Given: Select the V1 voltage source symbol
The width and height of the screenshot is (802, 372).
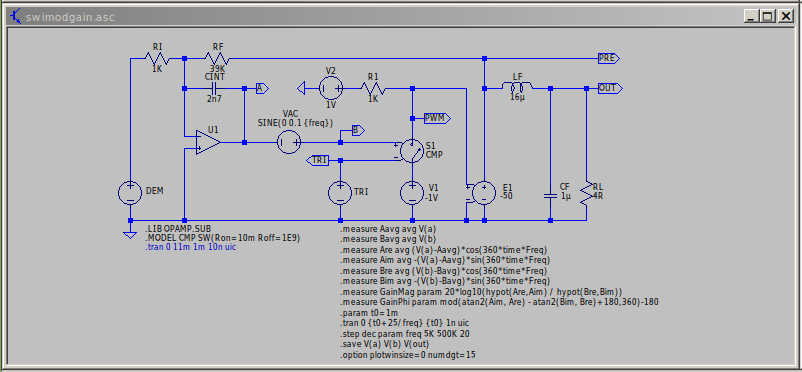Looking at the screenshot, I should [412, 193].
